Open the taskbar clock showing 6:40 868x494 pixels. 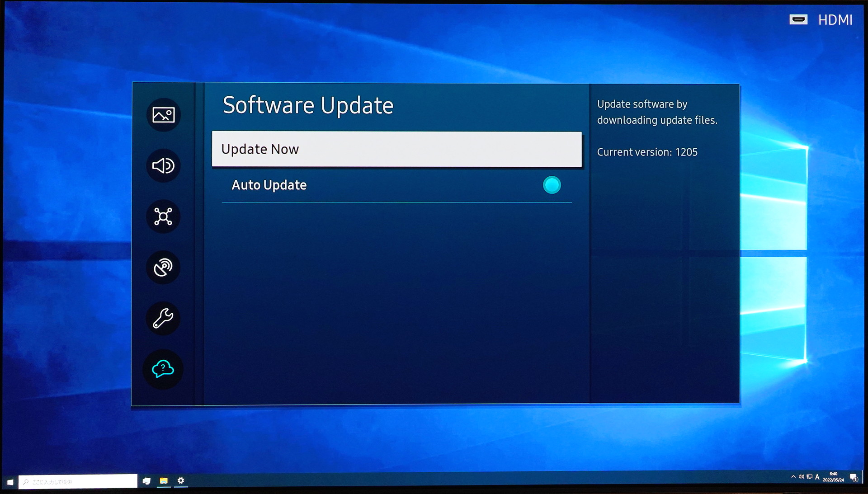pyautogui.click(x=833, y=477)
